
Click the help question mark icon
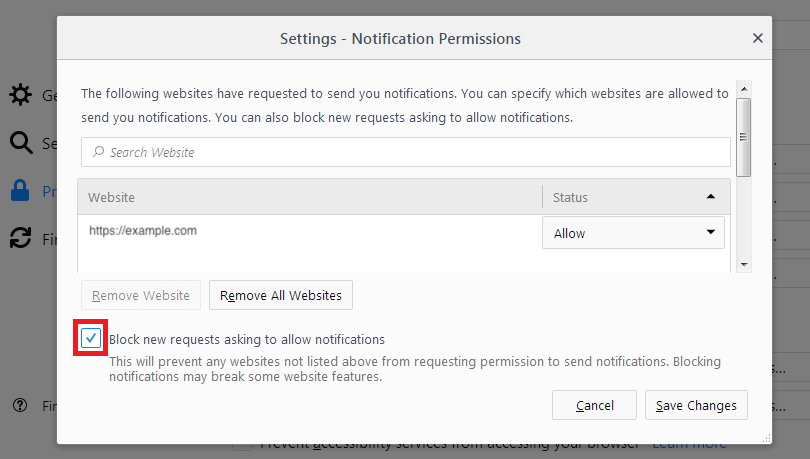point(20,405)
